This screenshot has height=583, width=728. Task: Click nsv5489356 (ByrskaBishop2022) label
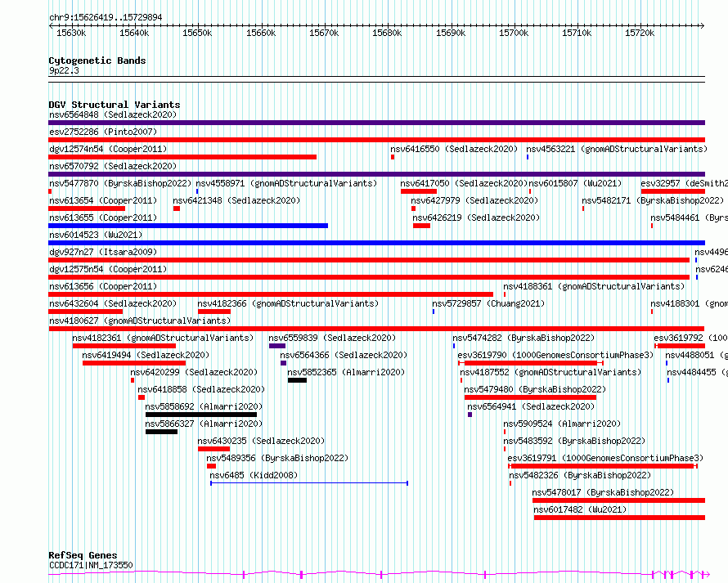[277, 458]
